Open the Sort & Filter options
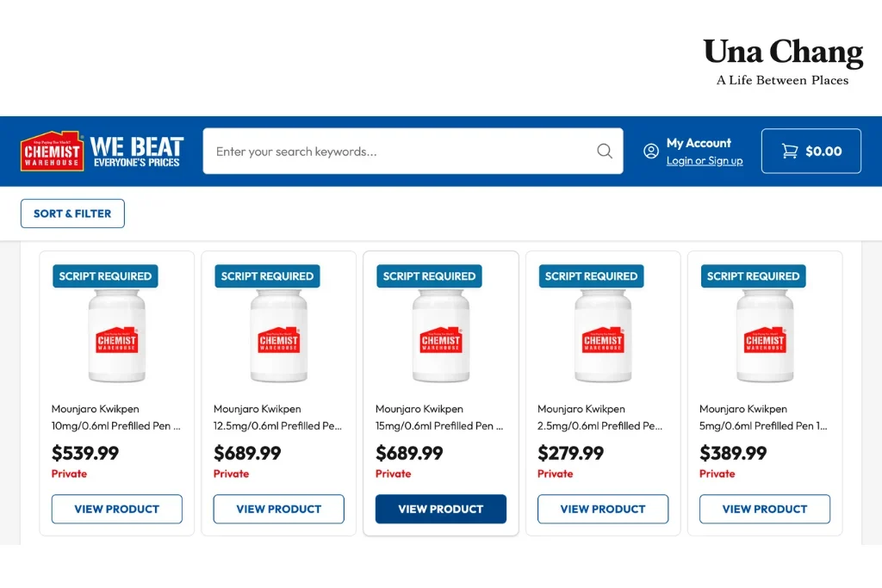 [72, 214]
